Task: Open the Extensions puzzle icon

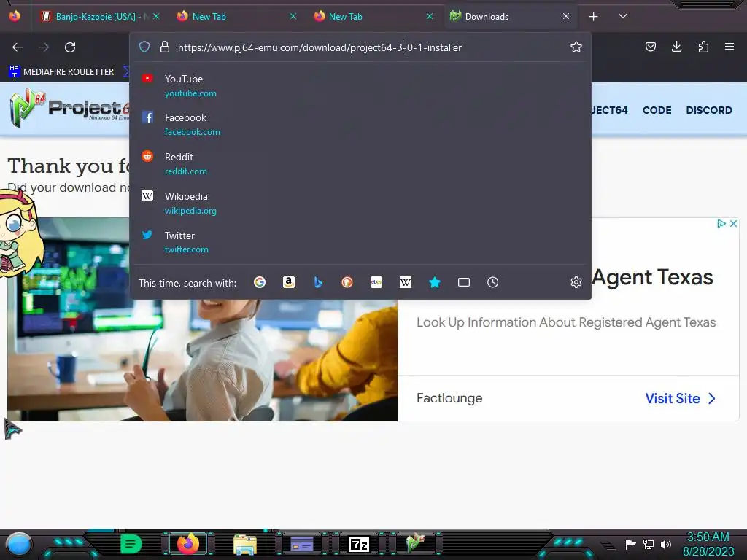Action: [703, 47]
